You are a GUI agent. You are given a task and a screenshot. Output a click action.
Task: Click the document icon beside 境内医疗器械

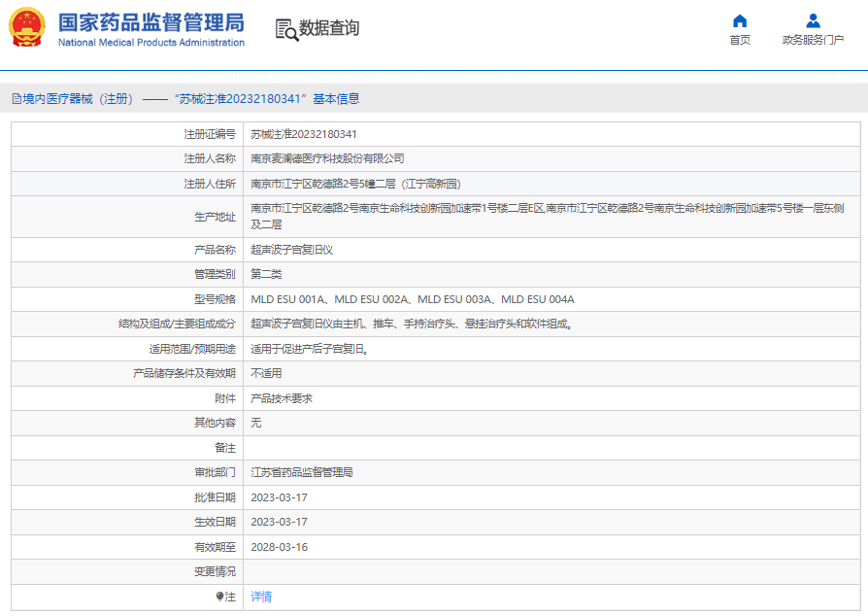click(17, 99)
